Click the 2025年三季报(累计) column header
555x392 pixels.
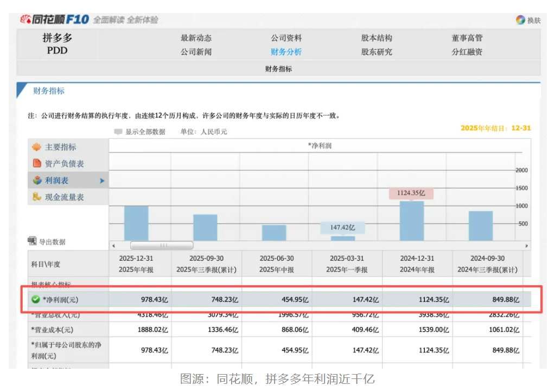(x=206, y=264)
